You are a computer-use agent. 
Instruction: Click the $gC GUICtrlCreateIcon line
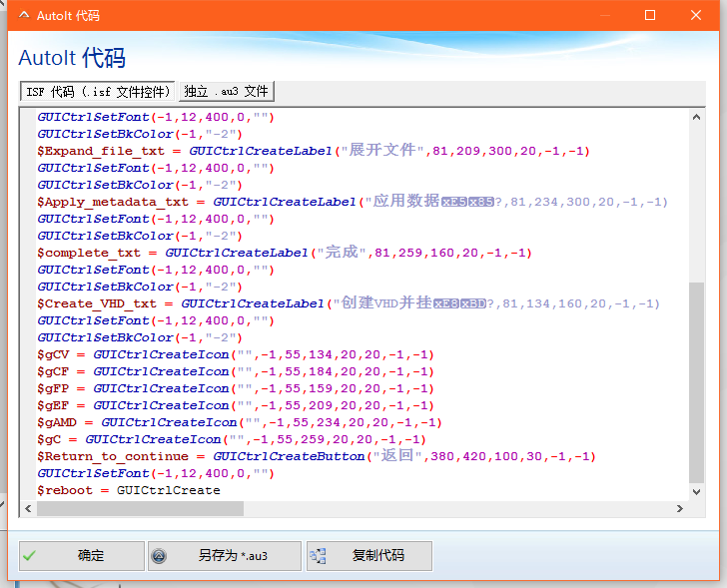232,439
